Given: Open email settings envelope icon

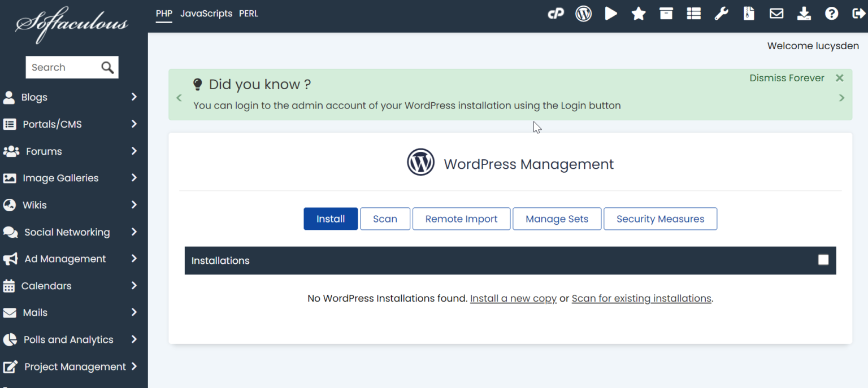Looking at the screenshot, I should tap(776, 14).
